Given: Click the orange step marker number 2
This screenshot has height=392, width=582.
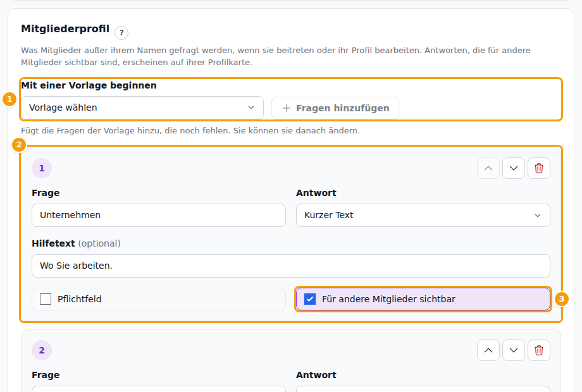Looking at the screenshot, I should click(x=19, y=145).
